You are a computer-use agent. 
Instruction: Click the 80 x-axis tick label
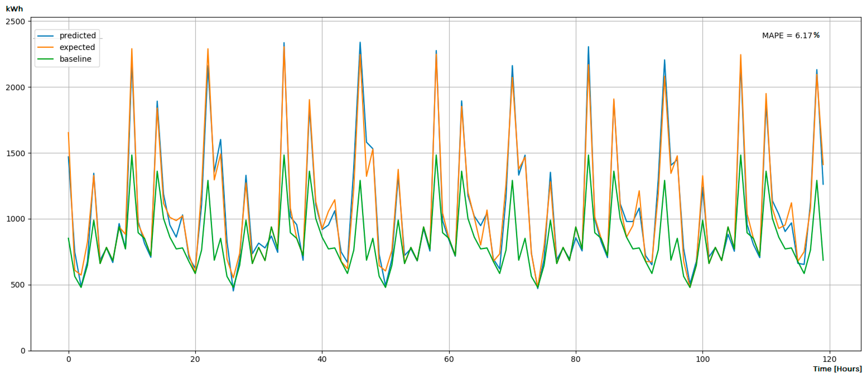pos(576,359)
